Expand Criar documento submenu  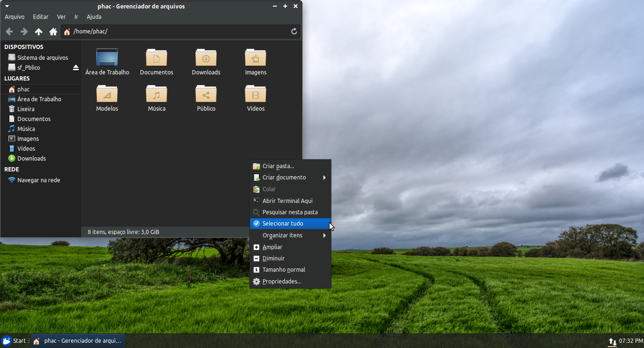[290, 178]
